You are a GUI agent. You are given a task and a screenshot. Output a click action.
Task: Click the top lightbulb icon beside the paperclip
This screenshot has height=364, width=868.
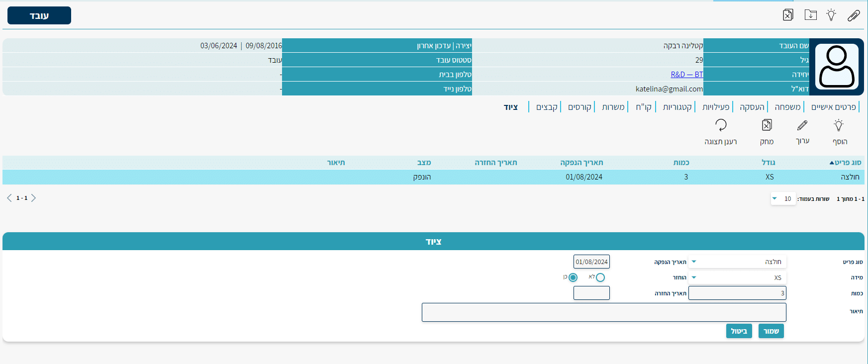831,15
